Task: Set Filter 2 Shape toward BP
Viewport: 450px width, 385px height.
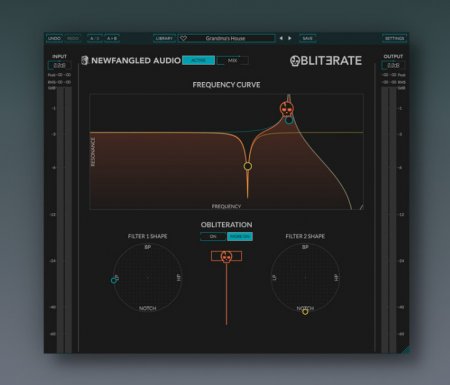Action: [305, 247]
